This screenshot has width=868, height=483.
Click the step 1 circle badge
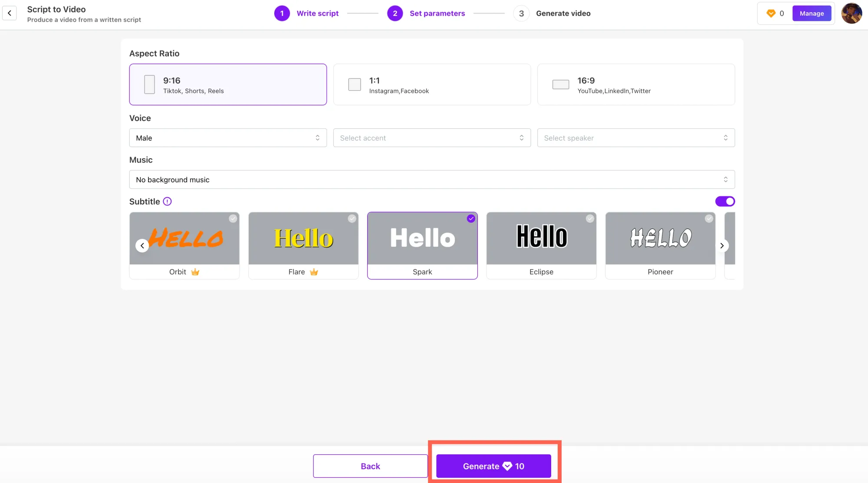pos(282,13)
